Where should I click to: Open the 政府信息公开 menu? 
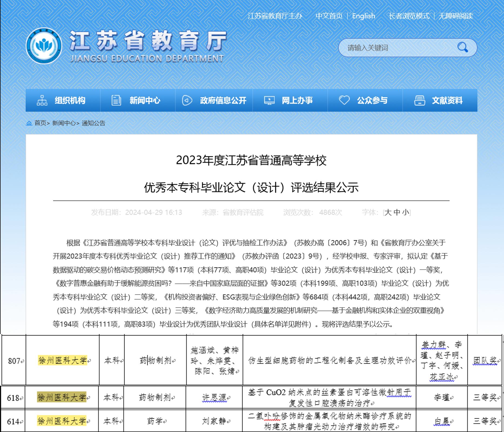click(214, 100)
